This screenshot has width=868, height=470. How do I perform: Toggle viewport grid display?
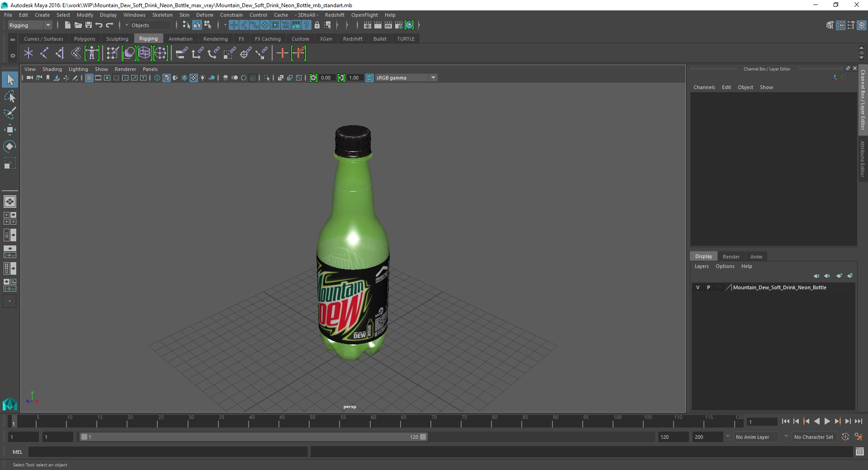[x=89, y=78]
